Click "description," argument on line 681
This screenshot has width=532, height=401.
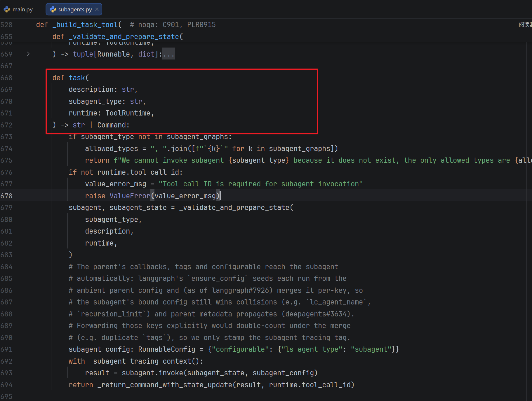point(109,231)
